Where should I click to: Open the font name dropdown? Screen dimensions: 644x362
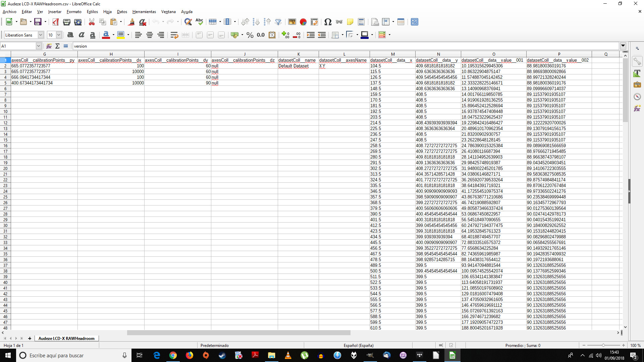coord(41,35)
